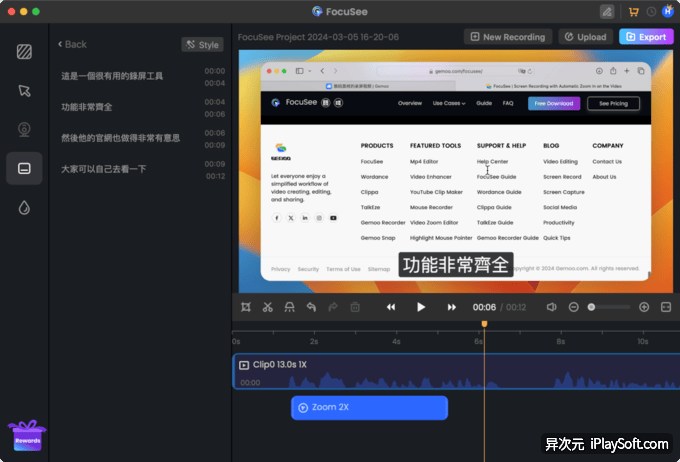Adjust the timeline zoom slider
Viewport: 680px width, 462px height.
(x=609, y=307)
